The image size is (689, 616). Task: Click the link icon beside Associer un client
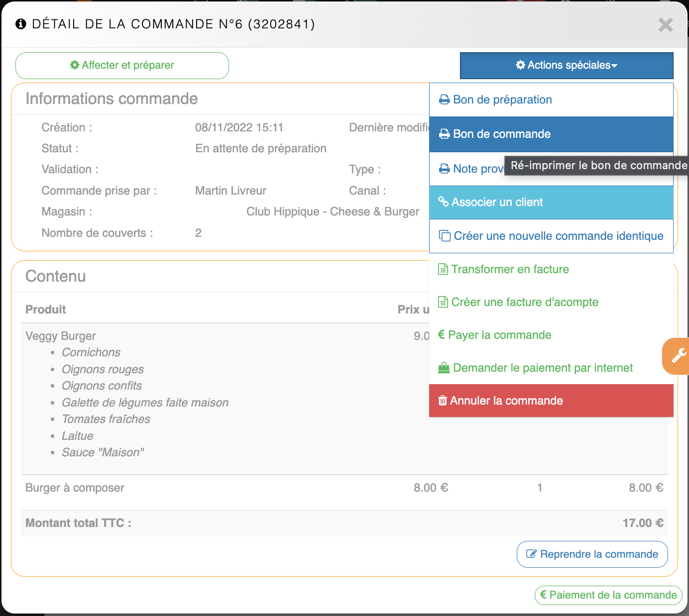[x=443, y=202]
